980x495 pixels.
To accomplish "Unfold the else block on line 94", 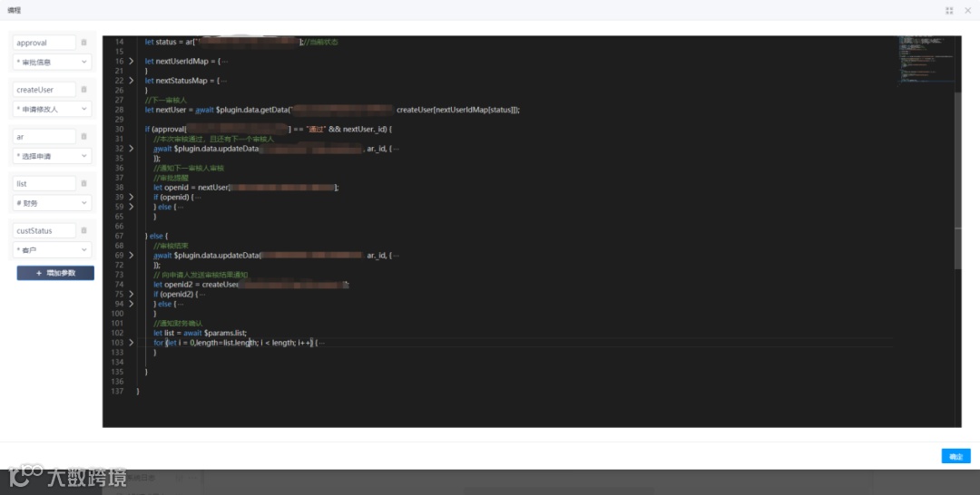I will click(x=132, y=304).
